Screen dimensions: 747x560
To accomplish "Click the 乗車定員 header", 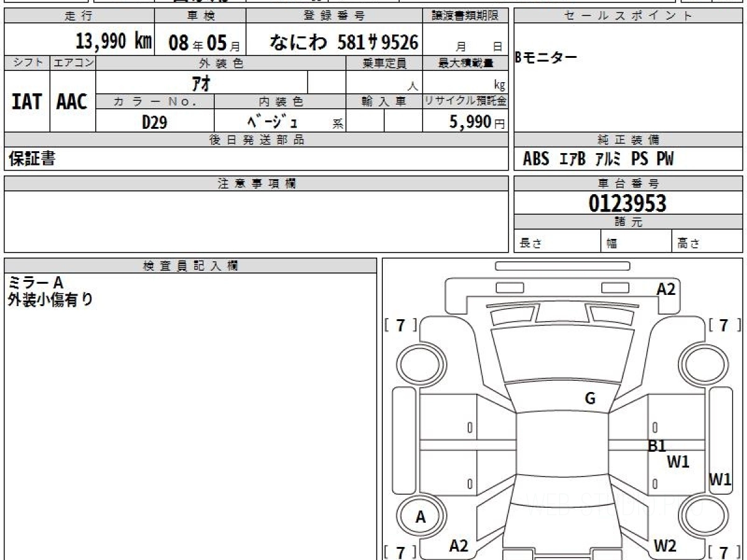I will click(x=384, y=63).
